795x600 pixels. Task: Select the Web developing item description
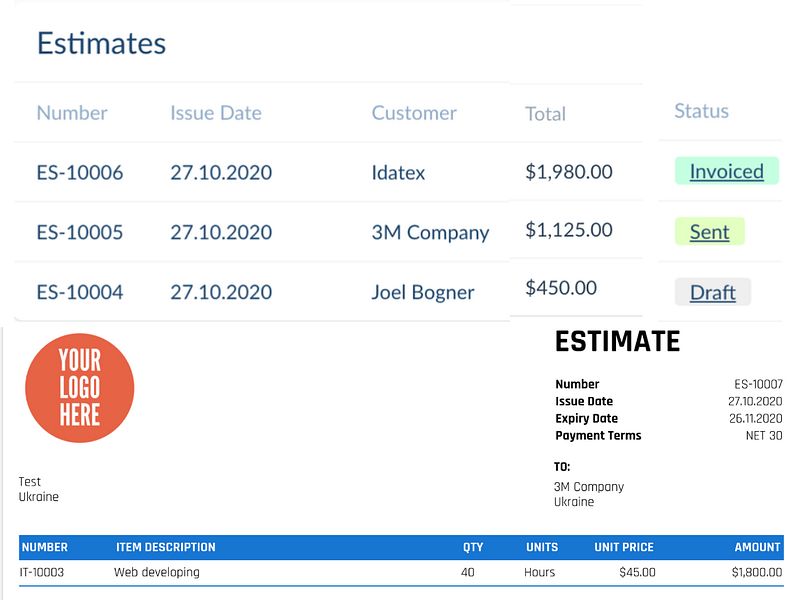(157, 572)
